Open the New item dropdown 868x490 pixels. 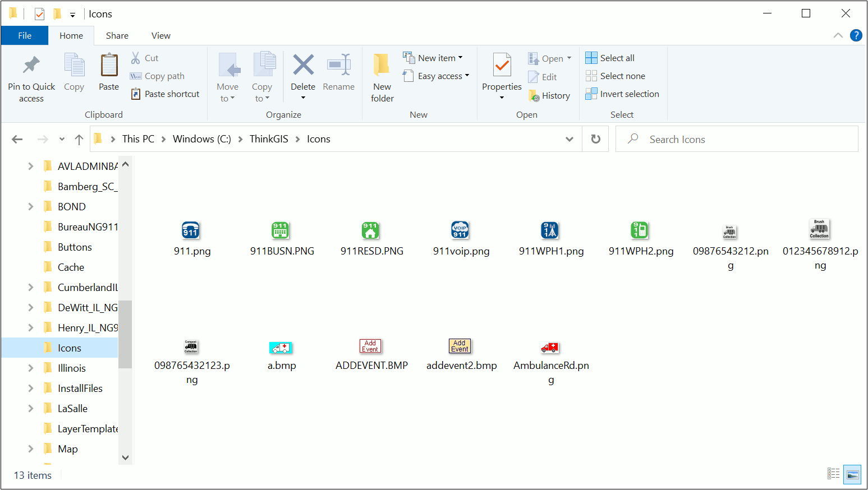(x=433, y=58)
